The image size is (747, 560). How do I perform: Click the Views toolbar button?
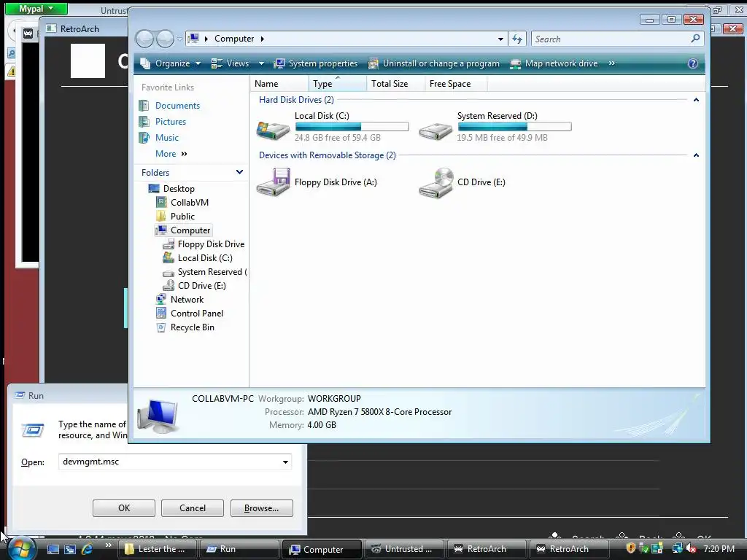click(x=231, y=63)
